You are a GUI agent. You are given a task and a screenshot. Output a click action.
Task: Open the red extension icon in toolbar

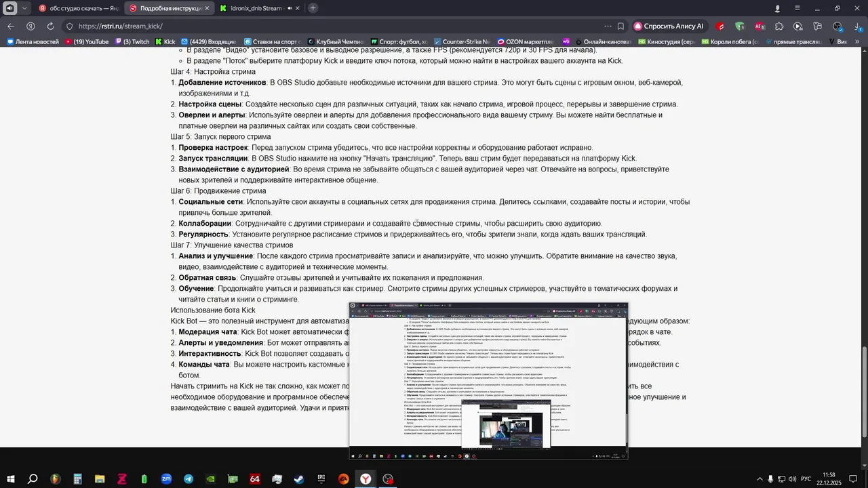point(721,26)
